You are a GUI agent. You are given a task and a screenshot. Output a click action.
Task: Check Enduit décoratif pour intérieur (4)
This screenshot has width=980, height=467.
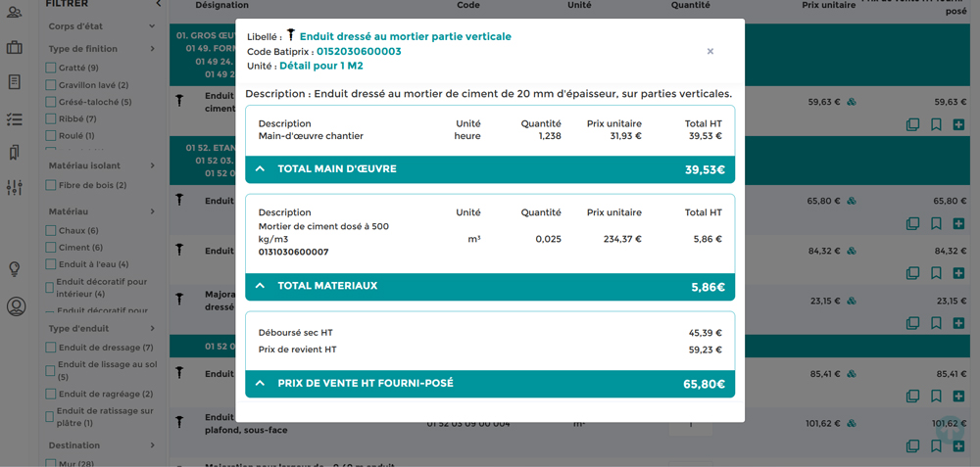tap(50, 287)
